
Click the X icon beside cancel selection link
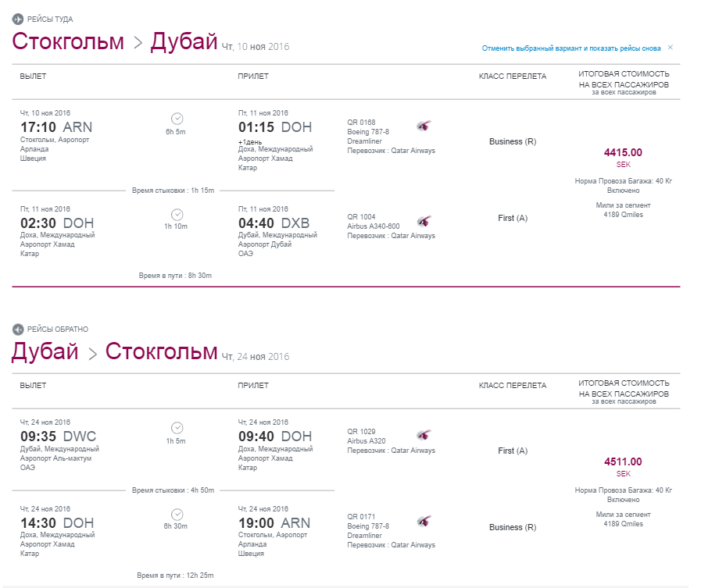point(671,48)
